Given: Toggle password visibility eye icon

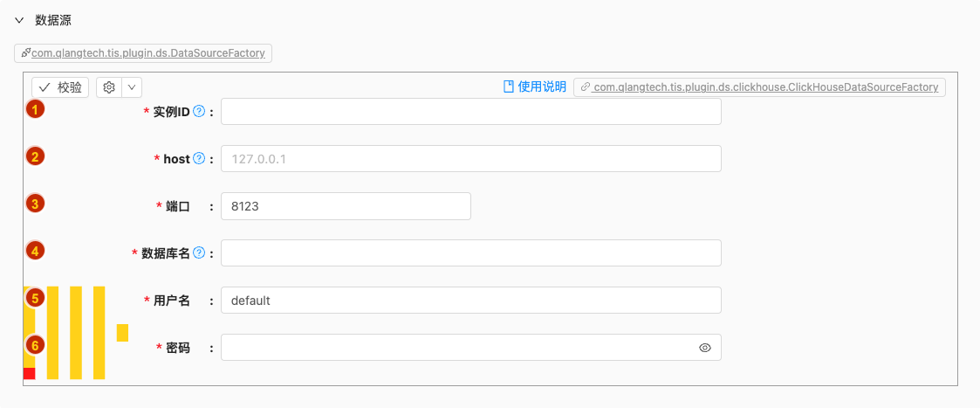Looking at the screenshot, I should pos(705,348).
